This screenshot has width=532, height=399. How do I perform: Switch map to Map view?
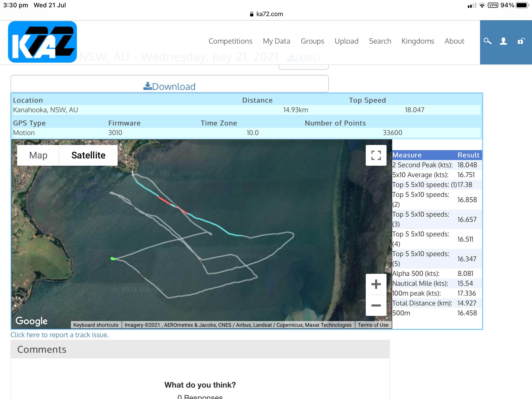38,155
